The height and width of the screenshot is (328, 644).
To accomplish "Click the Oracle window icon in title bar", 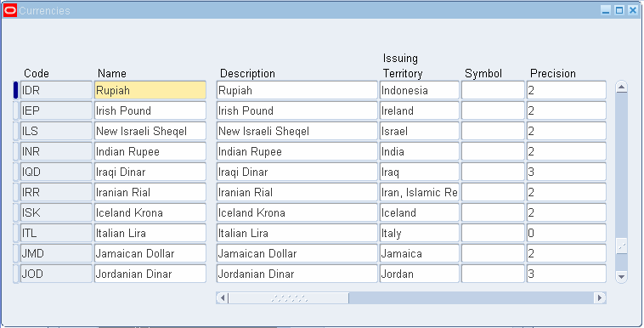I will 10,10.
